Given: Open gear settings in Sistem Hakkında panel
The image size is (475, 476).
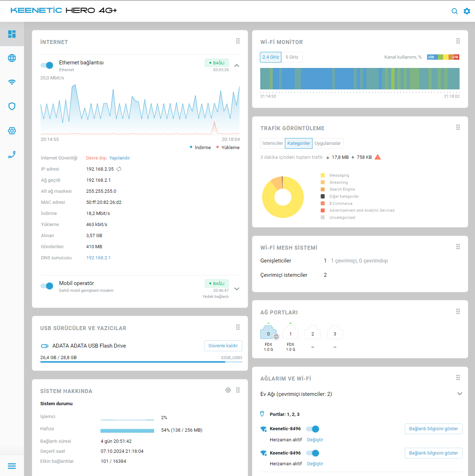Looking at the screenshot, I should click(228, 390).
